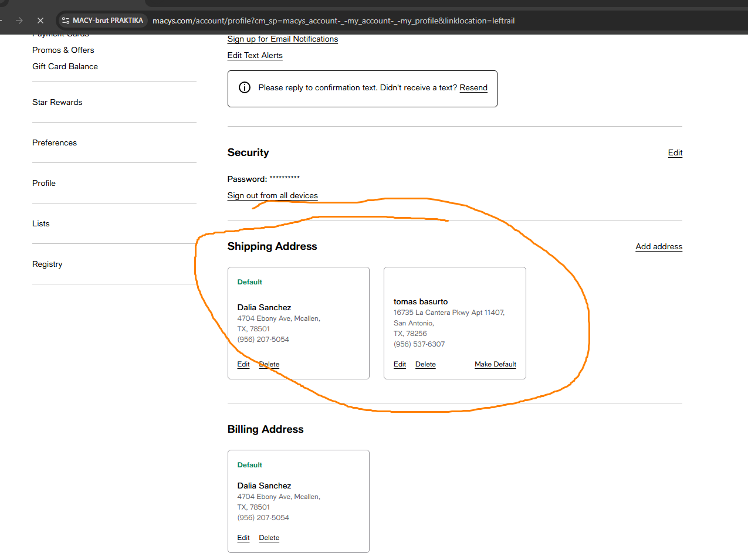The image size is (748, 560).
Task: Open Gift Card Balance in sidebar
Action: 65,67
